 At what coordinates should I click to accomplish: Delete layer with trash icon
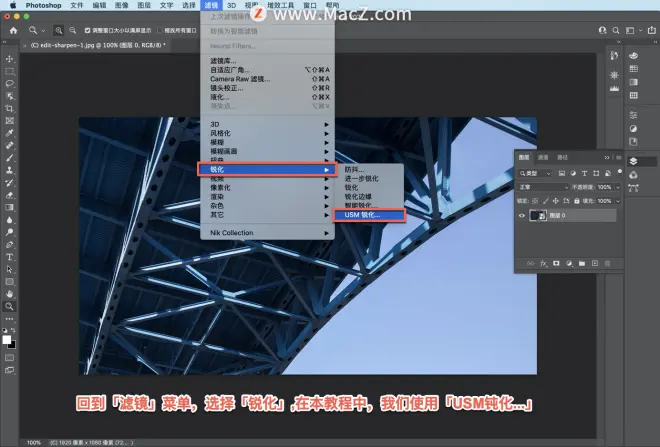click(607, 263)
